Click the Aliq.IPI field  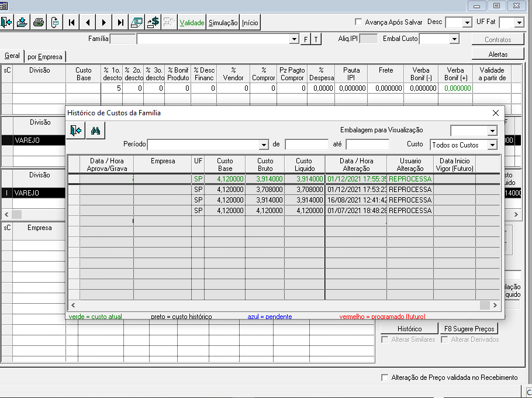click(x=368, y=39)
